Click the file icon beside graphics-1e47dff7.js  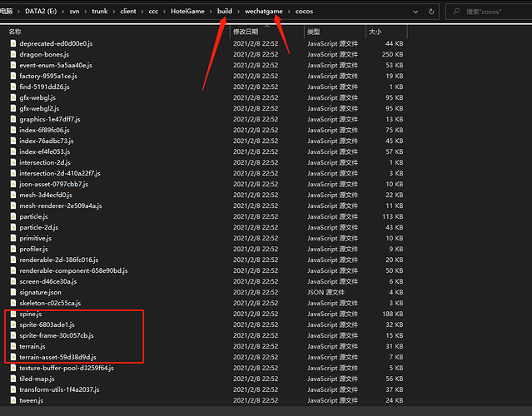[x=13, y=119]
